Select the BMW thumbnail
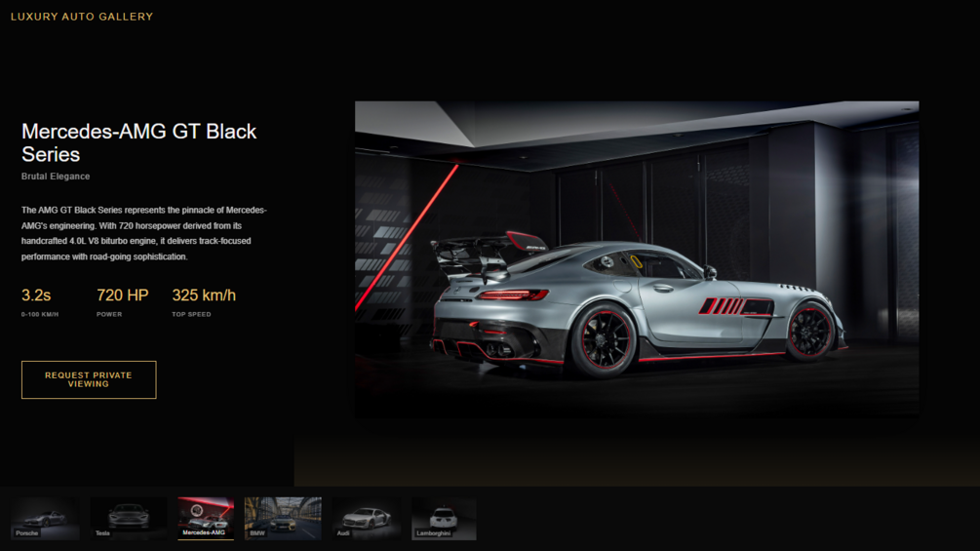 [x=283, y=519]
